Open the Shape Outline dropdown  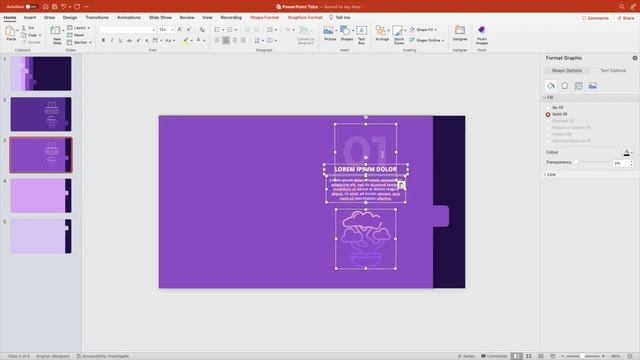(x=427, y=40)
